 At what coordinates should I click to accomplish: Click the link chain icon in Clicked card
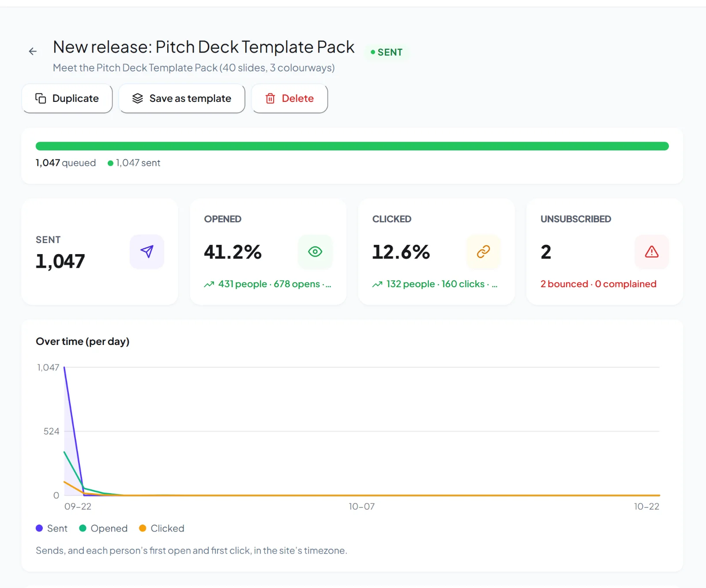484,252
